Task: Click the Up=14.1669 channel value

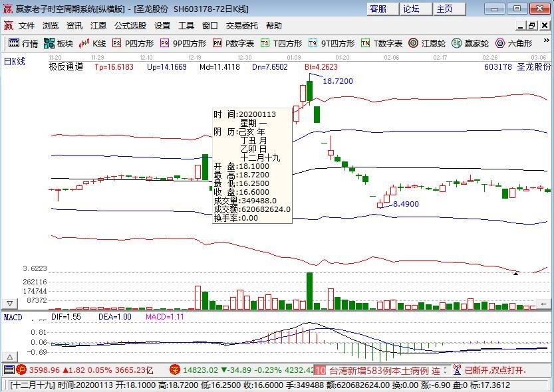Action: point(167,67)
